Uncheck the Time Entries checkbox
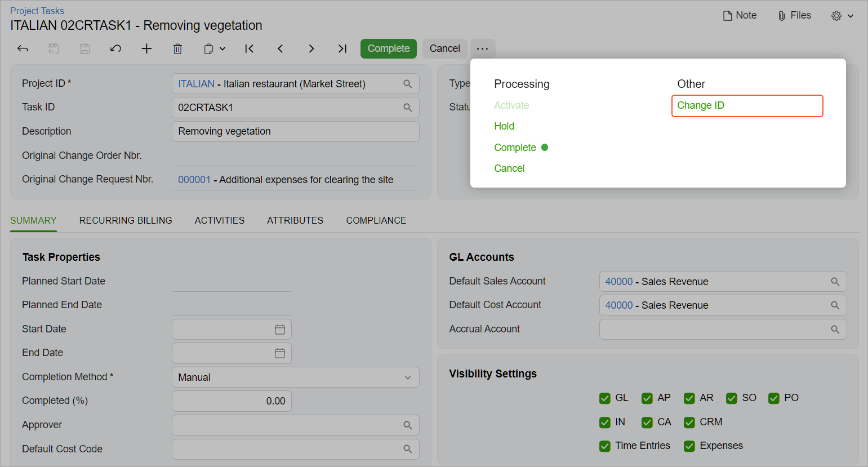868x467 pixels. 605,446
